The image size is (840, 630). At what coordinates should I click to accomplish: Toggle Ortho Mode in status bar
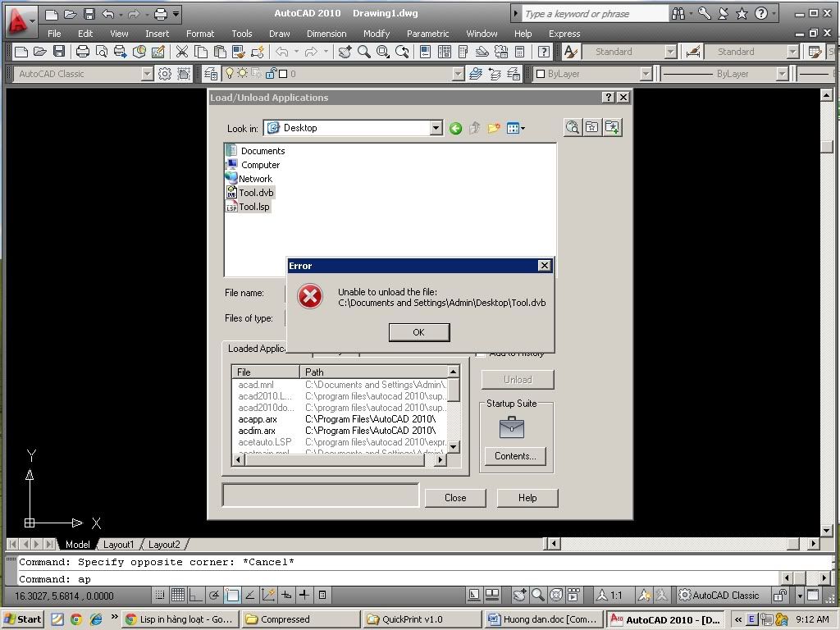coord(195,595)
